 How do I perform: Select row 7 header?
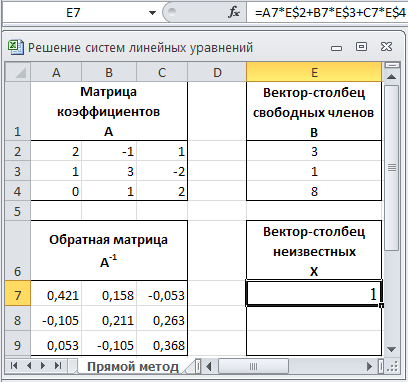pos(18,293)
